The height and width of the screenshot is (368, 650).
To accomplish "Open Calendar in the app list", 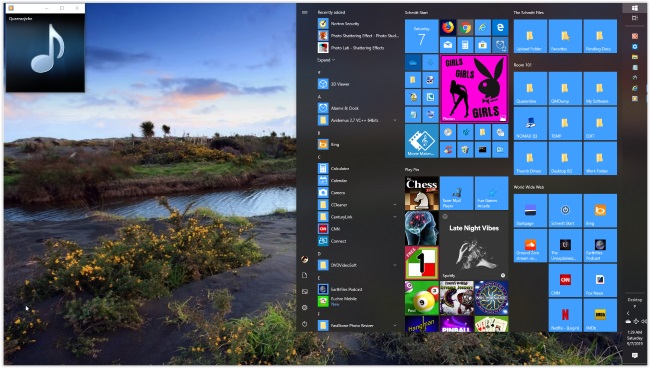I will coord(357,181).
